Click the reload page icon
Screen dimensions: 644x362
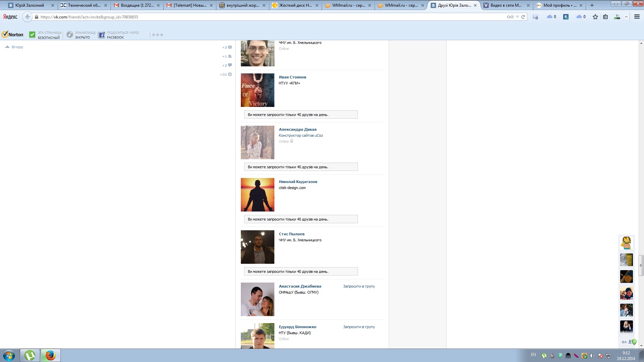tap(523, 17)
